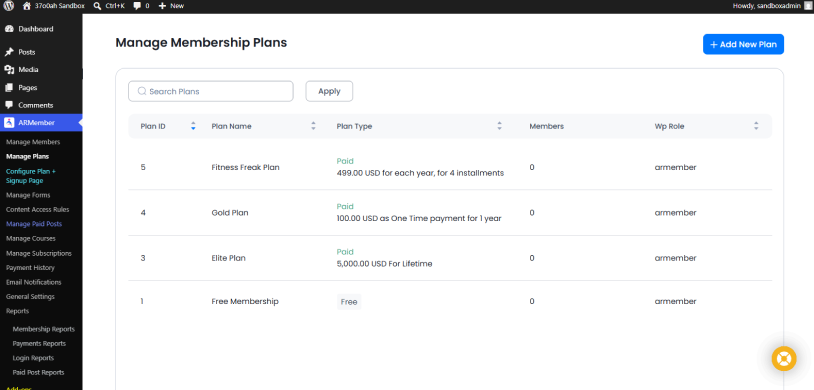Go to Manage Plans submenu
Screen dimensions: 814x390
click(x=28, y=156)
